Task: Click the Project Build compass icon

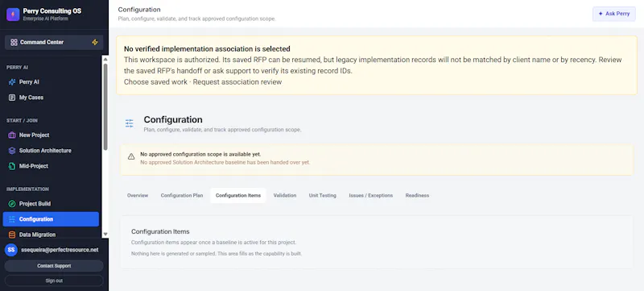Action: tap(12, 203)
